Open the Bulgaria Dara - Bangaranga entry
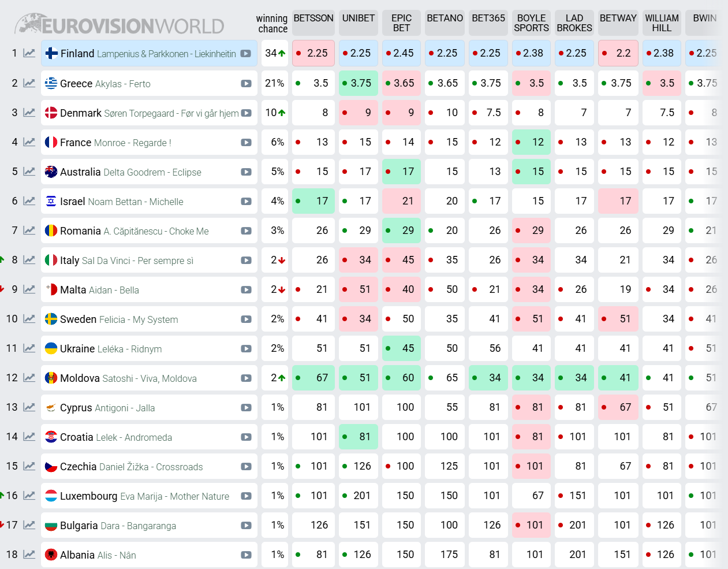 click(149, 526)
